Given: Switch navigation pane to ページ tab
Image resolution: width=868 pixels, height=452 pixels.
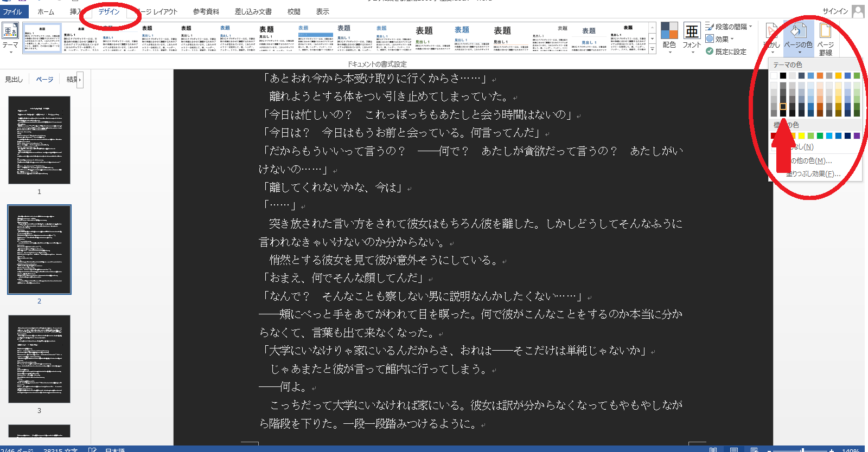Looking at the screenshot, I should [x=44, y=80].
